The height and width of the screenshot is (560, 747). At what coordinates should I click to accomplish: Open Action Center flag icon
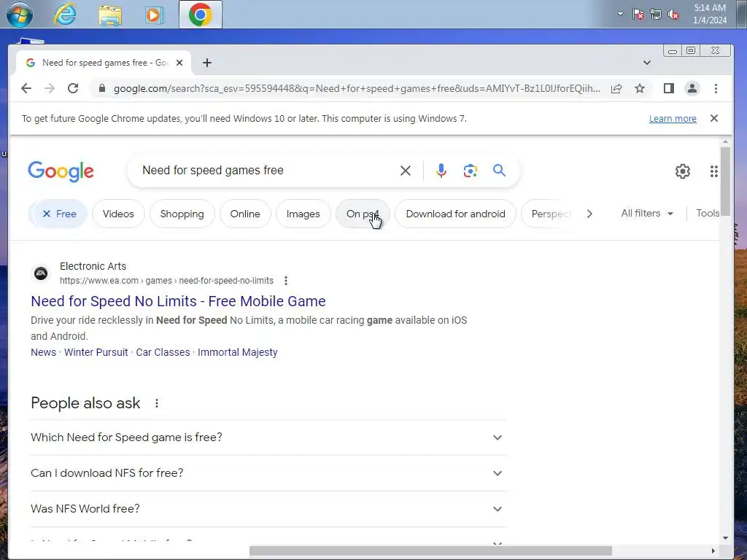(x=638, y=15)
